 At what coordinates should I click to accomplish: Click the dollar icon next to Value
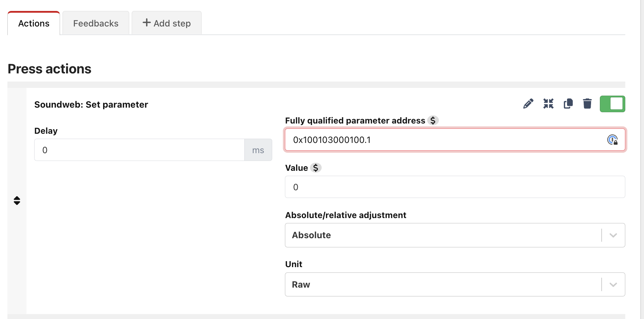(316, 168)
